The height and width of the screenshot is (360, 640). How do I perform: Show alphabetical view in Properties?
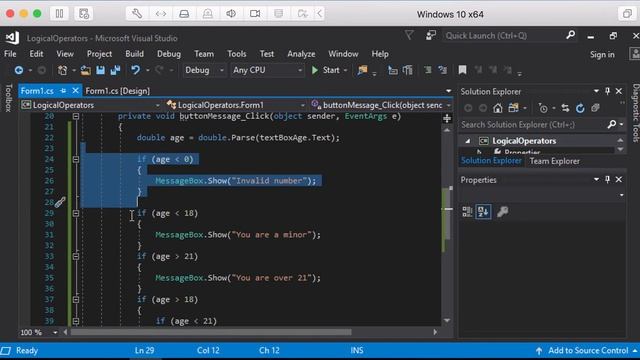(483, 211)
